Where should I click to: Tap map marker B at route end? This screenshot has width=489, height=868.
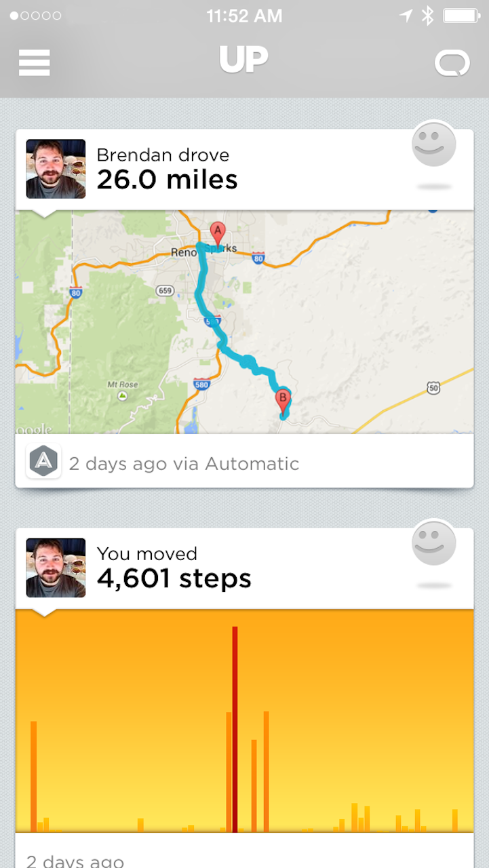[283, 399]
